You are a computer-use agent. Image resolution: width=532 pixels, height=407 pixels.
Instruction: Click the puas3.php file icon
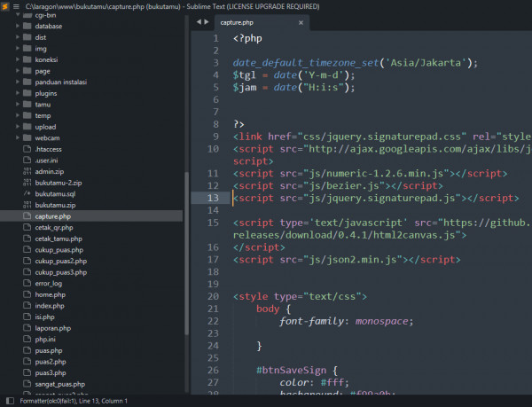click(x=27, y=372)
